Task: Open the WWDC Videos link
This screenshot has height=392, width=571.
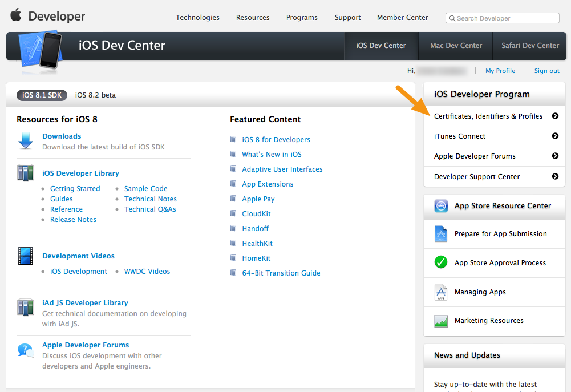Action: (x=147, y=272)
